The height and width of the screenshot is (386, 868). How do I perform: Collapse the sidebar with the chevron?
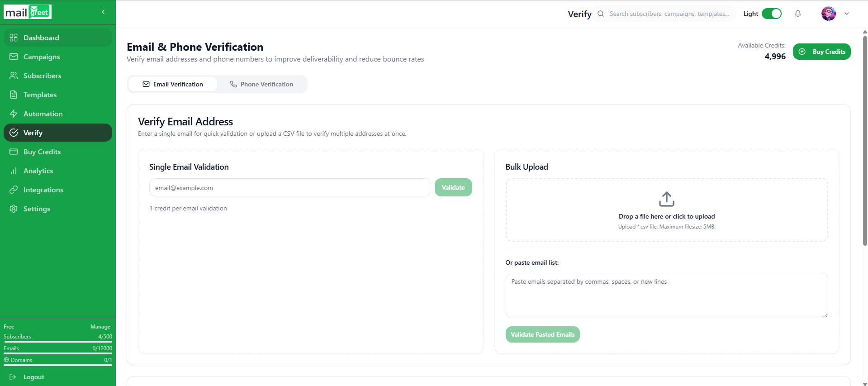[x=103, y=12]
